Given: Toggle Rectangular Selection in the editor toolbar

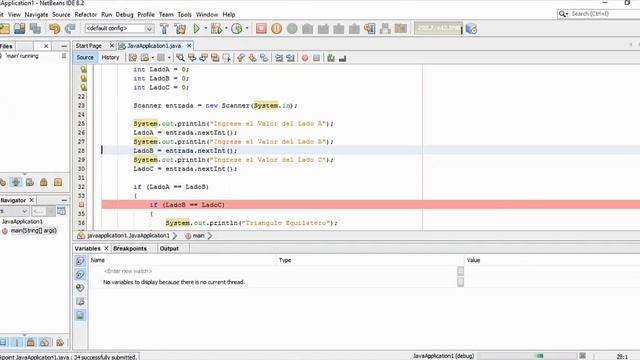Looking at the screenshot, I should [227, 58].
